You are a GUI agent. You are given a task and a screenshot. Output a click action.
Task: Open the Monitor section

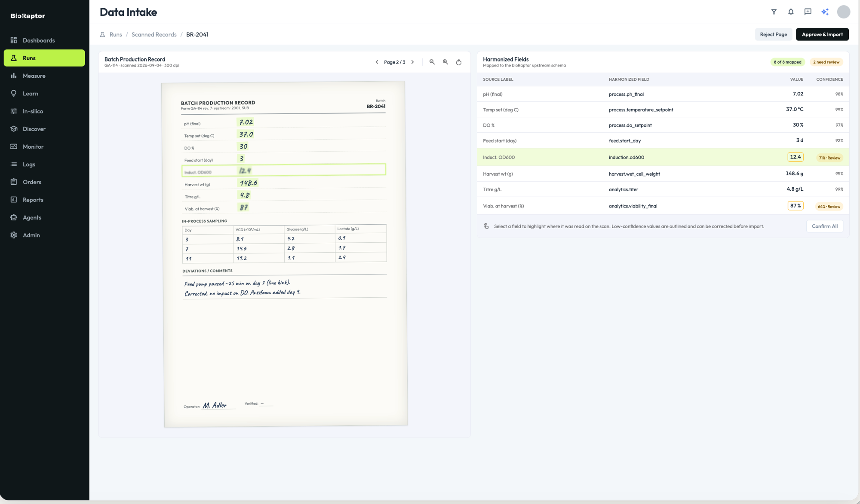pos(44,147)
